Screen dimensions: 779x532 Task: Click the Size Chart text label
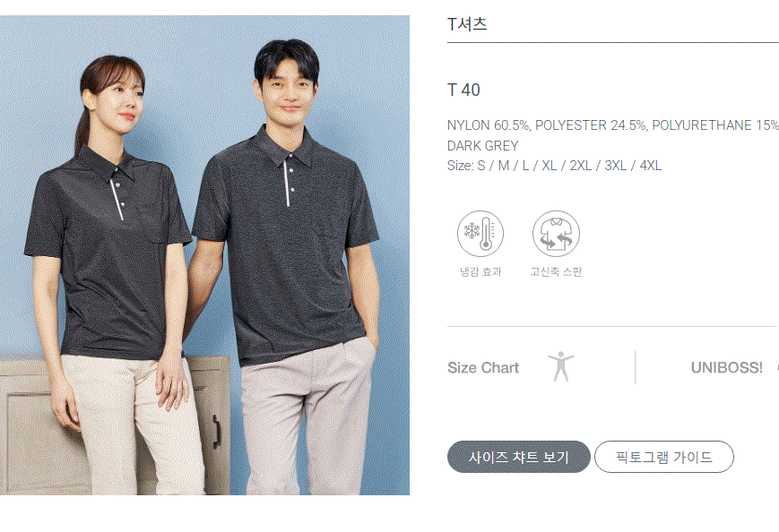[x=483, y=368]
